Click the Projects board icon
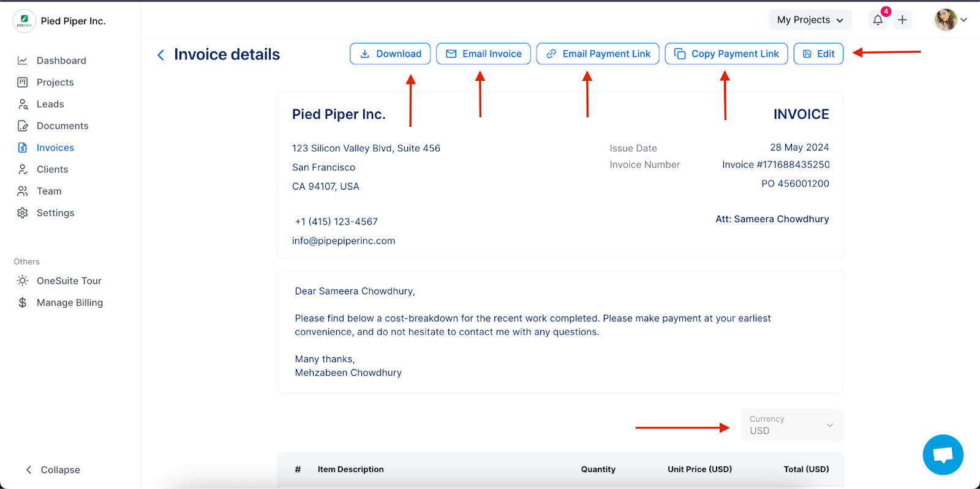Viewport: 980px width, 489px height. pos(23,82)
